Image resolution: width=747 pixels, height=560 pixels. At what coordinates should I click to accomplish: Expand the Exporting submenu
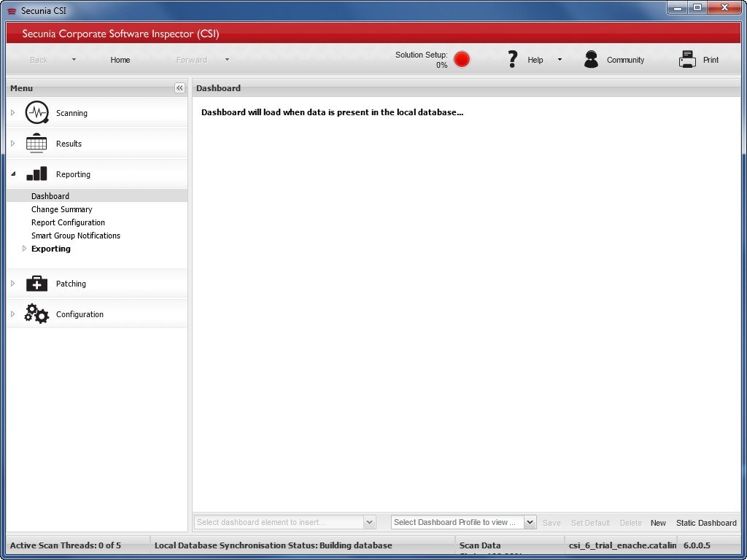24,249
